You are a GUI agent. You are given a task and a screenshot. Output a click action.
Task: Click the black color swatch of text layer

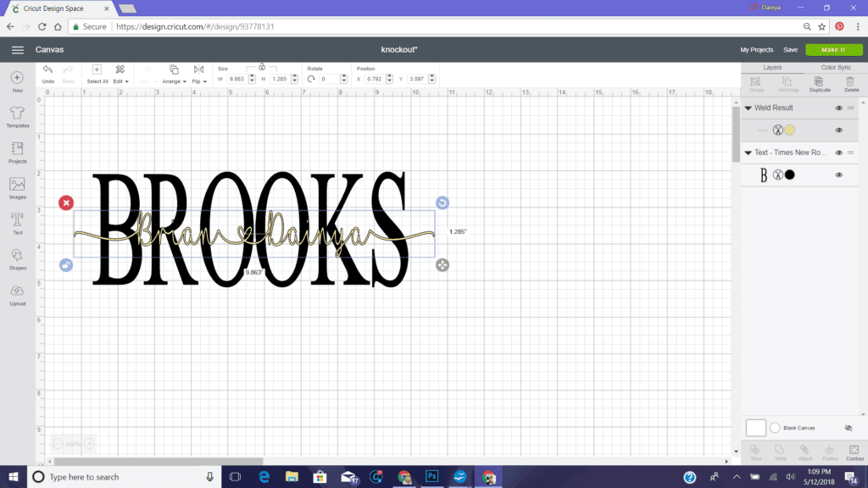(x=790, y=175)
